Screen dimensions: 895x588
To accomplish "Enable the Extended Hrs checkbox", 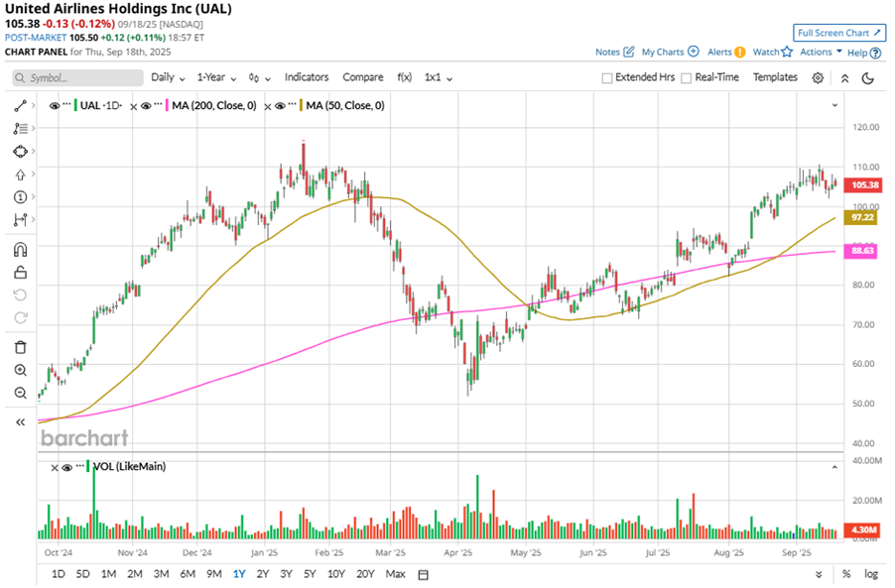I will point(607,78).
